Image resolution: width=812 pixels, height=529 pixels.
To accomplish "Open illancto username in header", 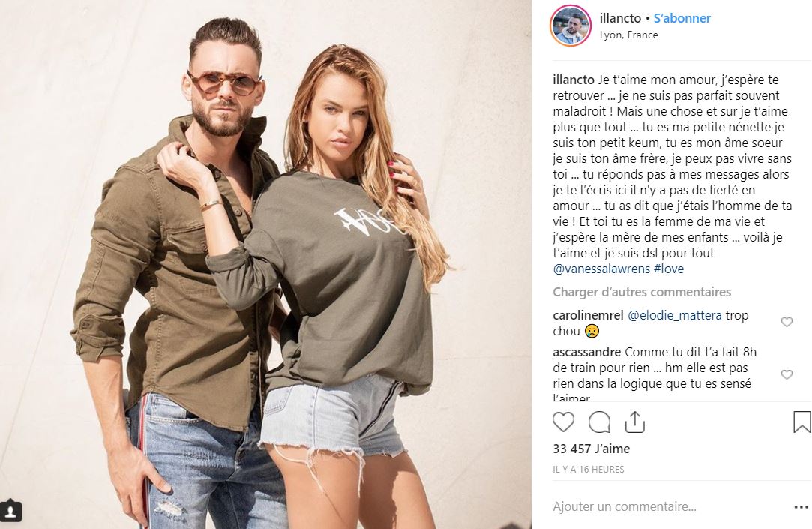I will (620, 18).
